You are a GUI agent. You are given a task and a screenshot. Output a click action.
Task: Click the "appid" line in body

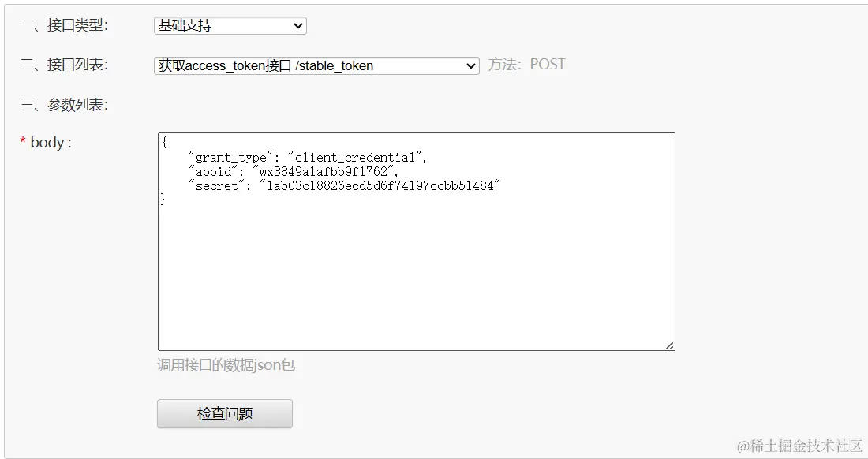[294, 171]
